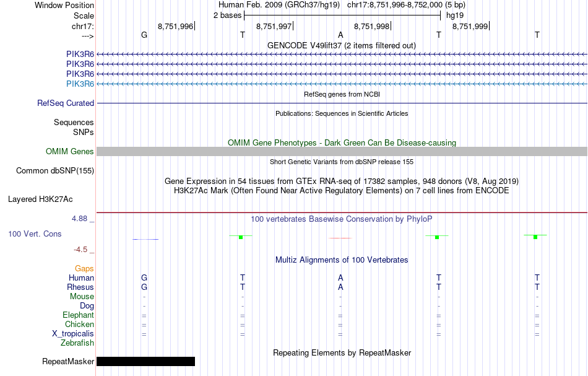This screenshot has width=588, height=376.
Task: Click base G in the Human alignment row
Action: coord(144,278)
